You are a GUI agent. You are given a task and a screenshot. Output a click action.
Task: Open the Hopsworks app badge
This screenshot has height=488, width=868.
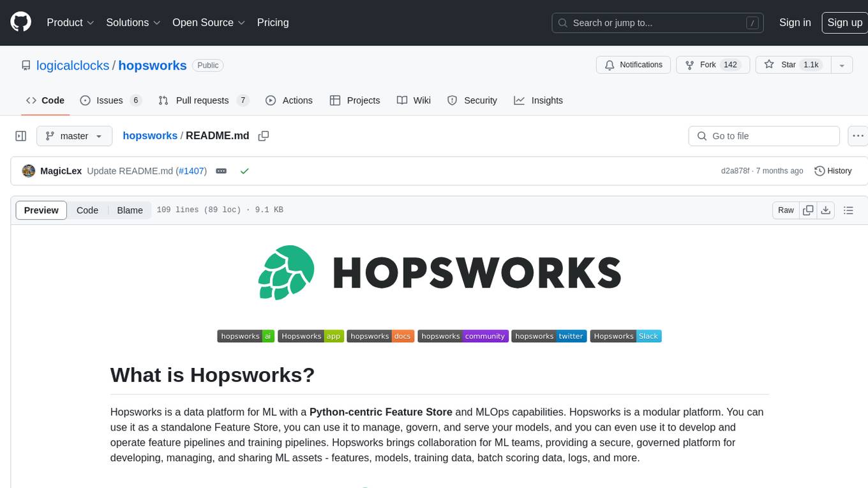tap(311, 336)
